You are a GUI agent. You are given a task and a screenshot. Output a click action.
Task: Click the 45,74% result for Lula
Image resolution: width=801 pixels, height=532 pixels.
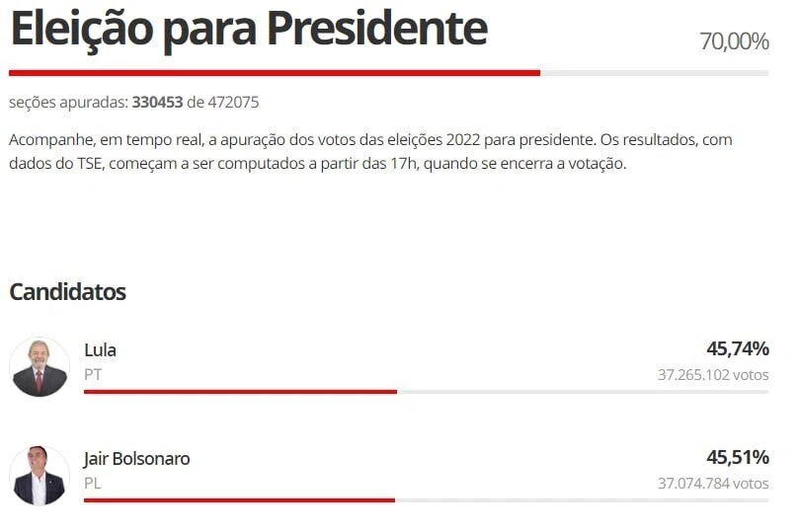738,348
